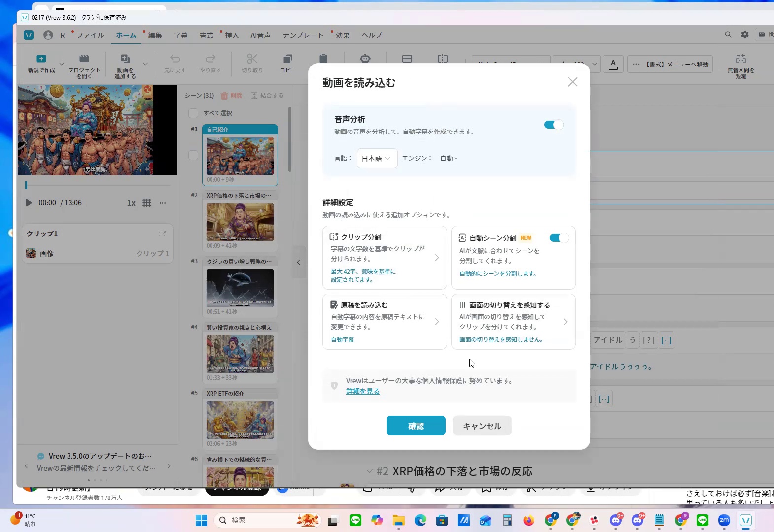774x532 pixels.
Task: Click the 無音区間を短縮 icon
Action: tap(741, 59)
